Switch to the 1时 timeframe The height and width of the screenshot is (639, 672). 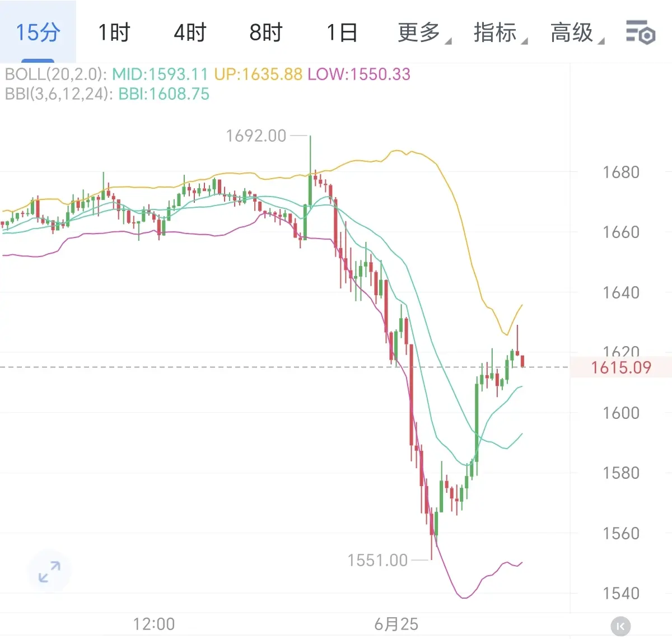(114, 32)
